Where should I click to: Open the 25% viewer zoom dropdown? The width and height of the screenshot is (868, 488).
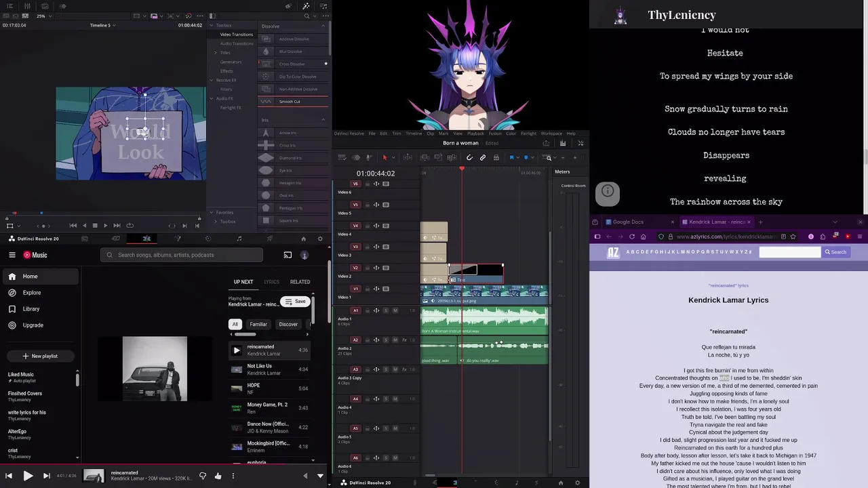pyautogui.click(x=43, y=16)
